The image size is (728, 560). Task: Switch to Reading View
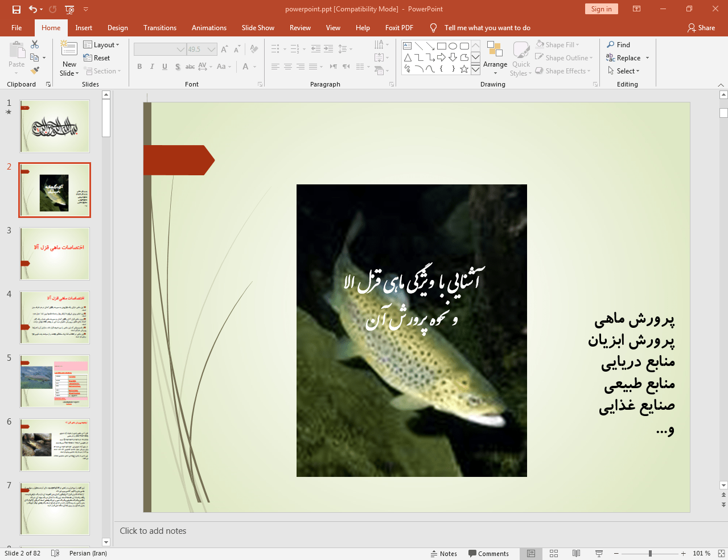pyautogui.click(x=576, y=553)
